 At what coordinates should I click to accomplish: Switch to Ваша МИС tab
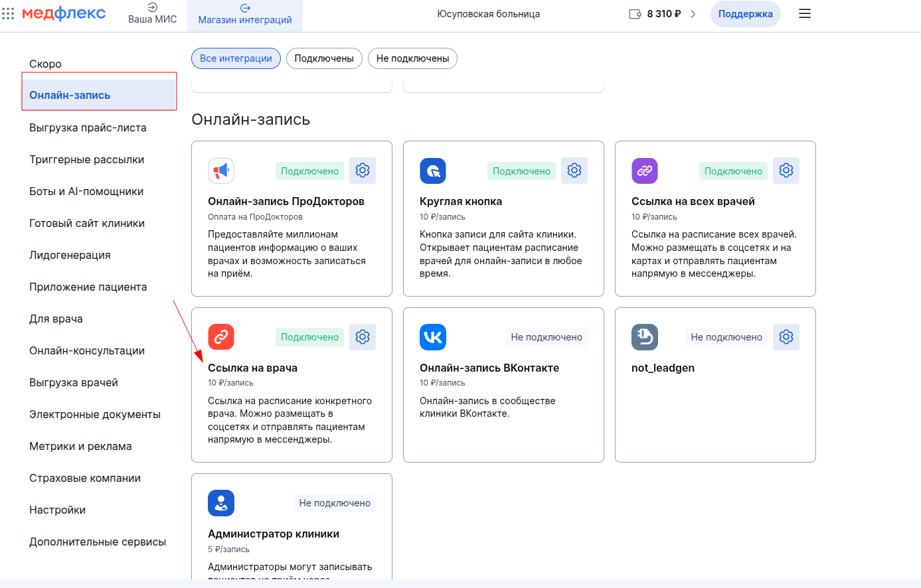click(152, 14)
